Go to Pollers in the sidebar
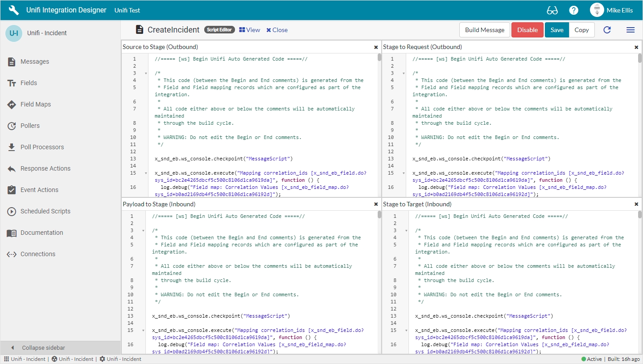Image resolution: width=643 pixels, height=364 pixels. pos(30,126)
